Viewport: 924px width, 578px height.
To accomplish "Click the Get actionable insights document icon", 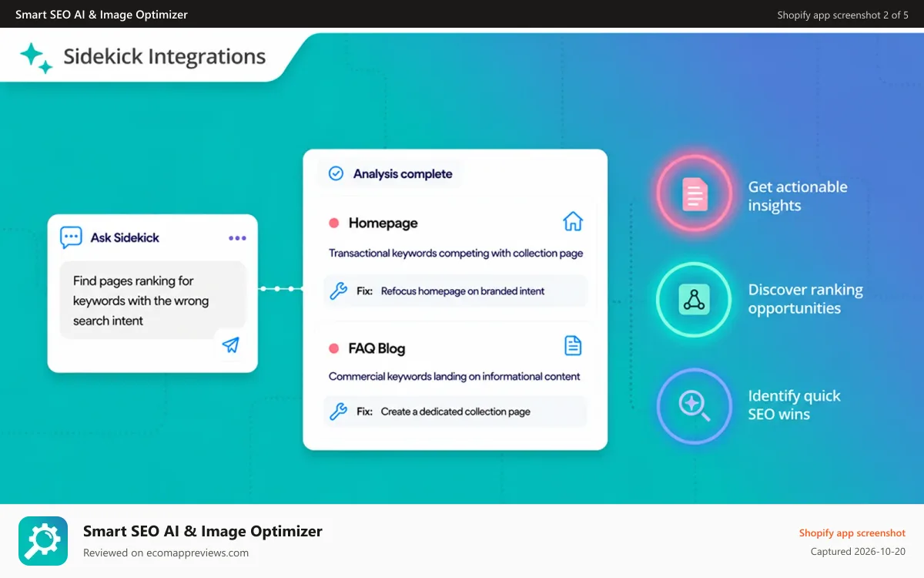I will (x=695, y=194).
